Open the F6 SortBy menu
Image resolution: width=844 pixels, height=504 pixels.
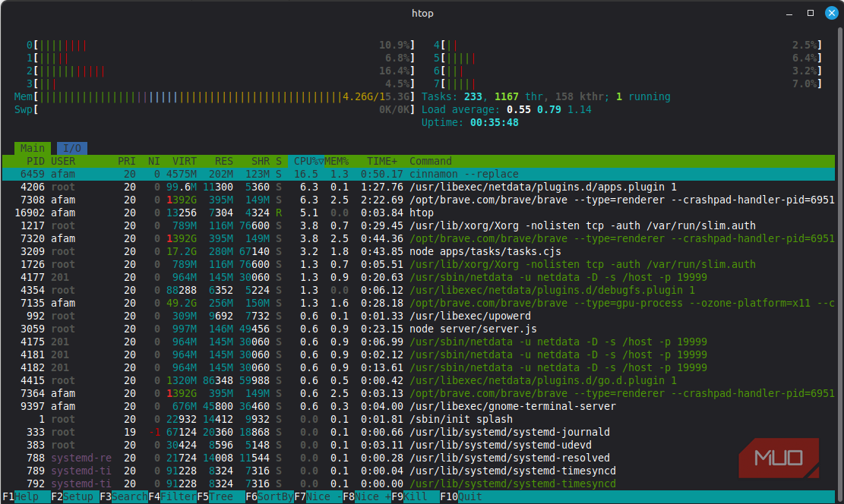(270, 496)
